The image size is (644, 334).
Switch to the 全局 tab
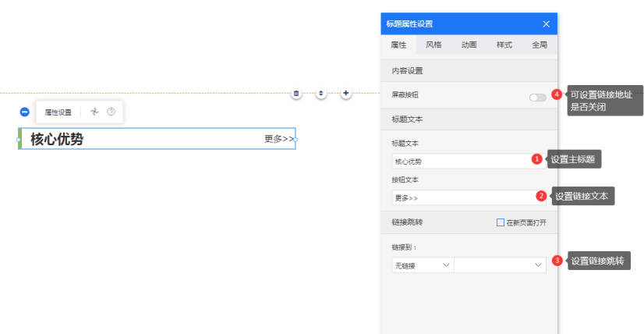pyautogui.click(x=540, y=44)
